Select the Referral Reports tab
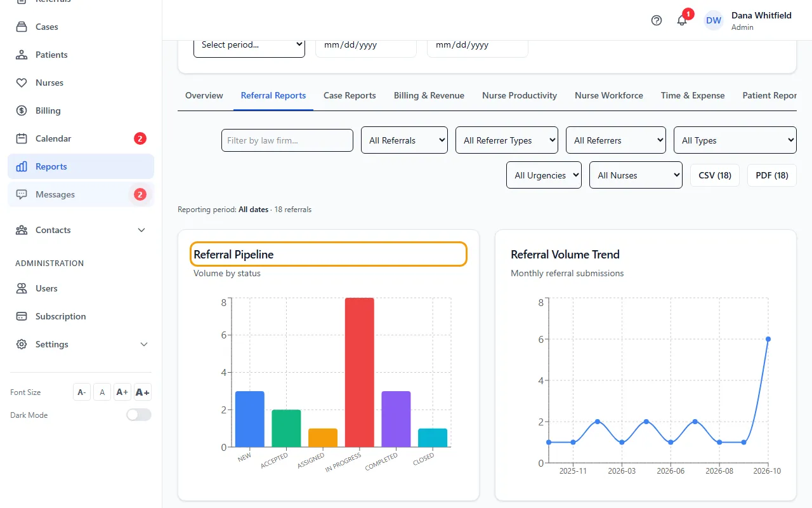 [x=273, y=95]
